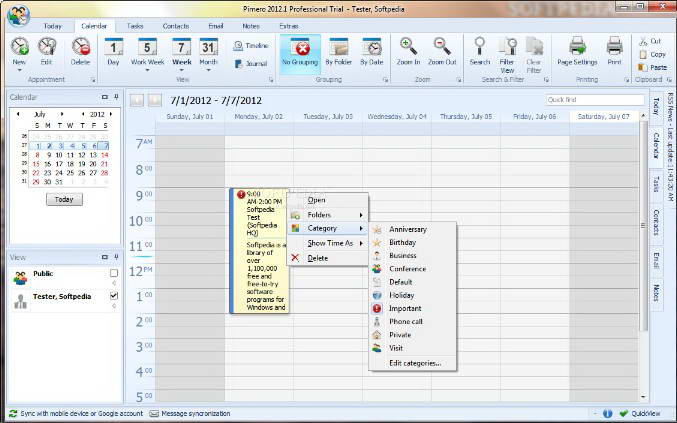Click the Quick find input field
This screenshot has width=677, height=423.
[595, 100]
